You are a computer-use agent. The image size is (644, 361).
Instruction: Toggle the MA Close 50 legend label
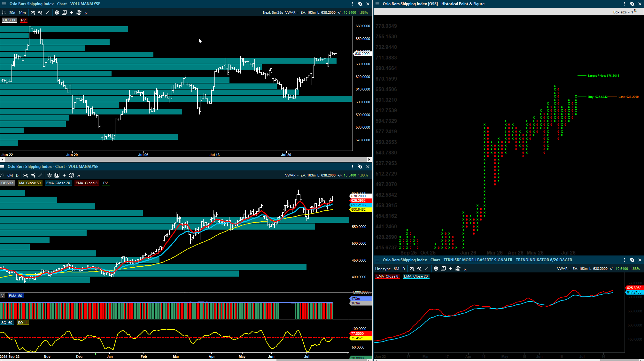30,183
